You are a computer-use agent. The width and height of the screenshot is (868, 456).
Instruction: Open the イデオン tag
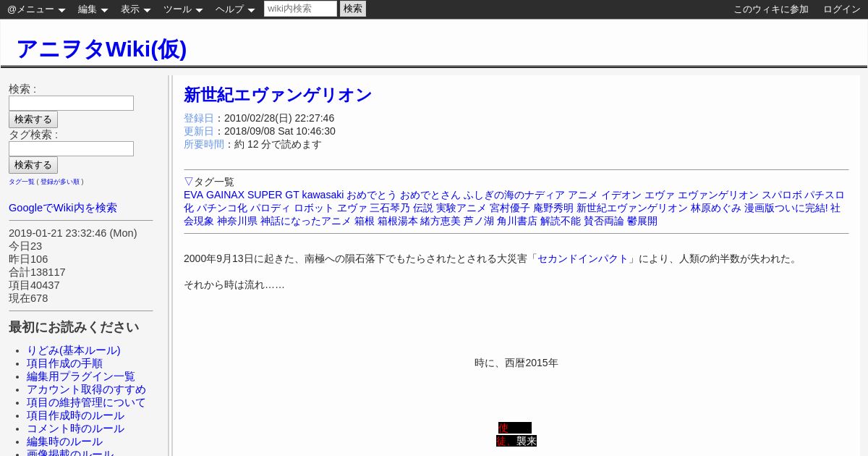click(621, 195)
